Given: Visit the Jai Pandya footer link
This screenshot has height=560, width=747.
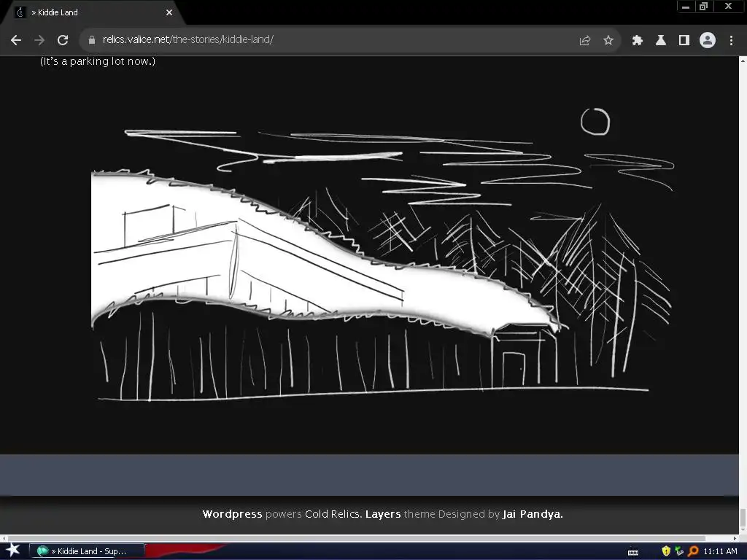Looking at the screenshot, I should click(532, 514).
